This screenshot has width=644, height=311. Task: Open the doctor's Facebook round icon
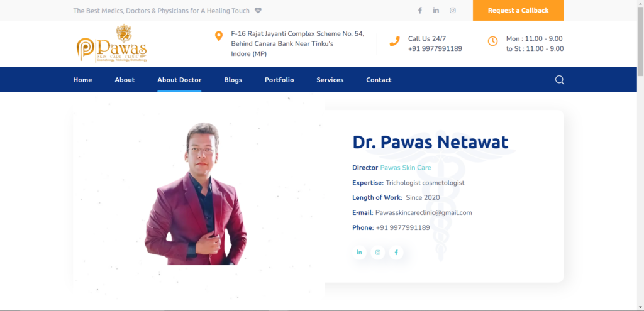(x=396, y=253)
